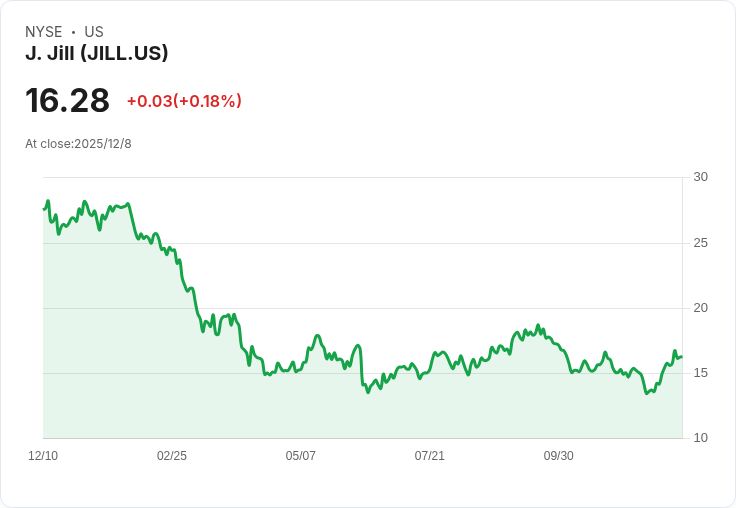Screen dimensions: 736x508
Task: Click the J. Jill (JILL.US) stock title
Action: (x=96, y=54)
